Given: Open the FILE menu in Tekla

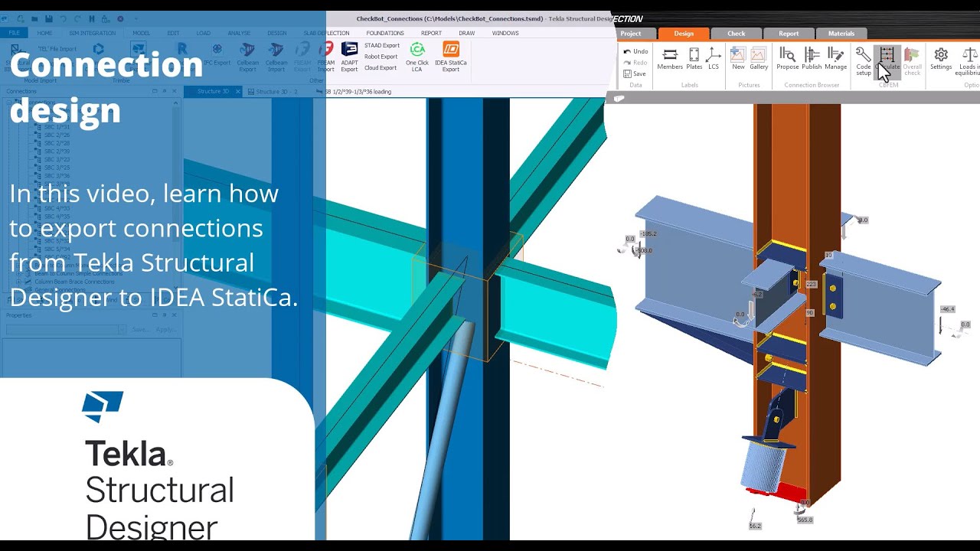Looking at the screenshot, I should 14,34.
